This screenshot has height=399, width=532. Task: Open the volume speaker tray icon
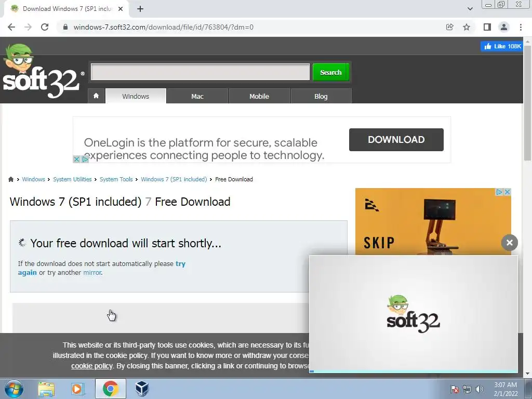(x=480, y=390)
